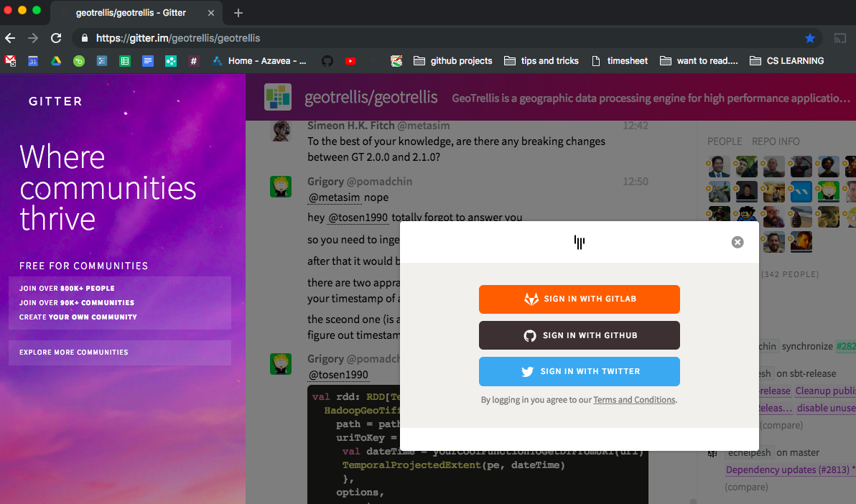Click the @metasim mention before 'nope'
This screenshot has height=504, width=856.
pos(334,197)
